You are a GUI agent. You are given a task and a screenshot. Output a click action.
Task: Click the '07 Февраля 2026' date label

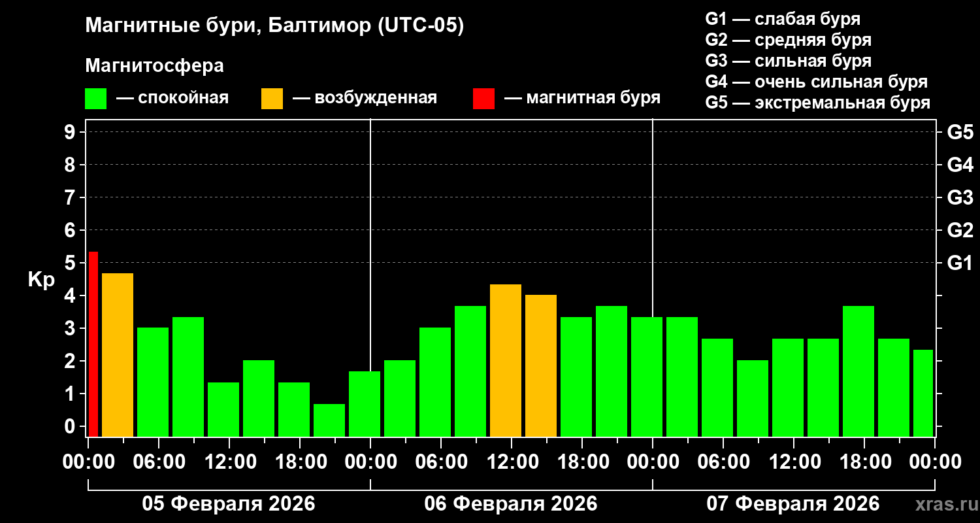coord(793,504)
